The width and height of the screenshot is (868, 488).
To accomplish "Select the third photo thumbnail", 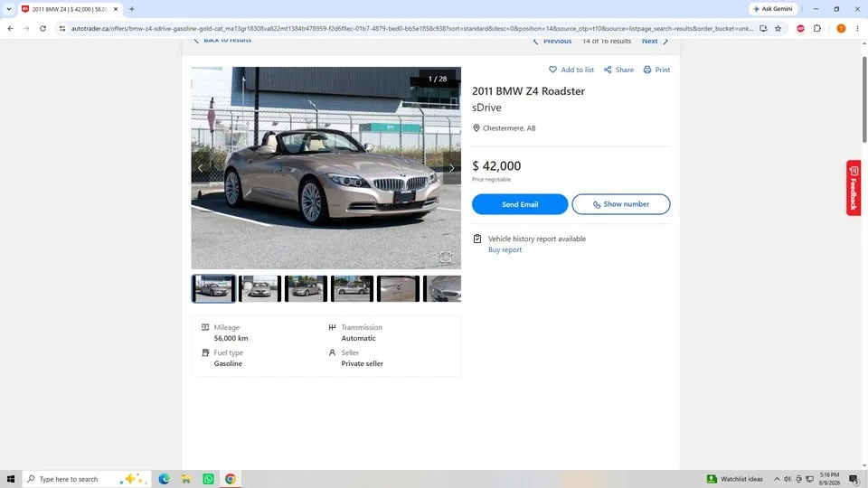I will tap(307, 288).
